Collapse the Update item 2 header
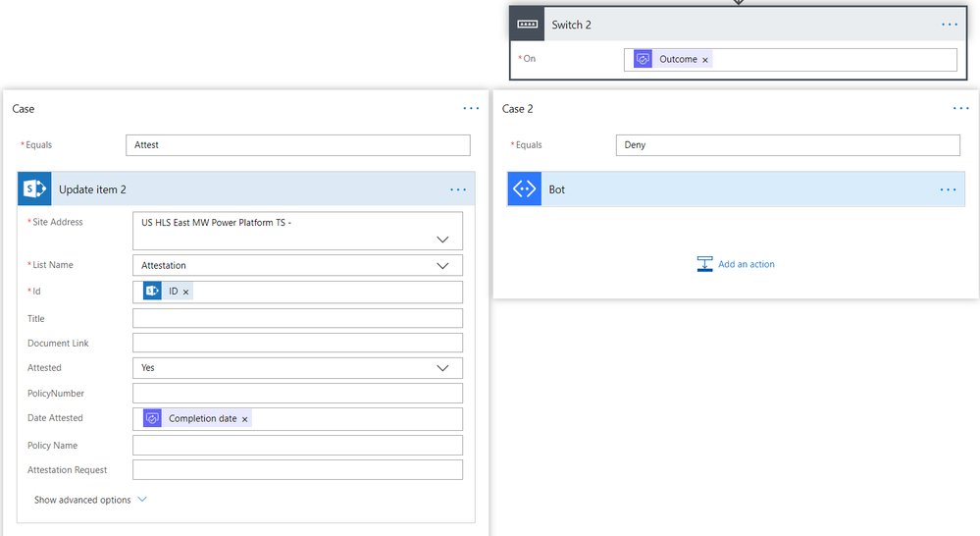The height and width of the screenshot is (536, 980). tap(246, 188)
